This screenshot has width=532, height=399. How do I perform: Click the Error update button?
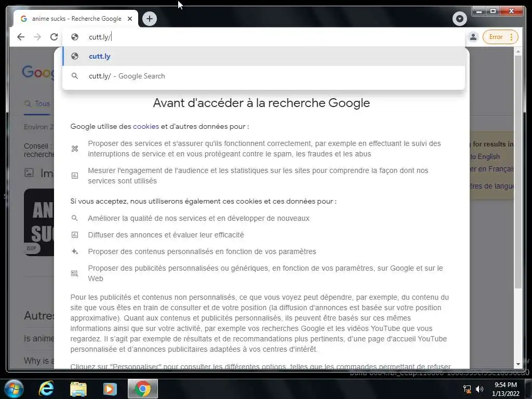click(496, 37)
